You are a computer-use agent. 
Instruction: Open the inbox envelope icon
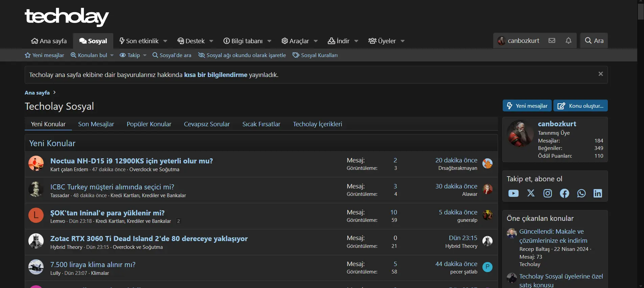point(552,41)
